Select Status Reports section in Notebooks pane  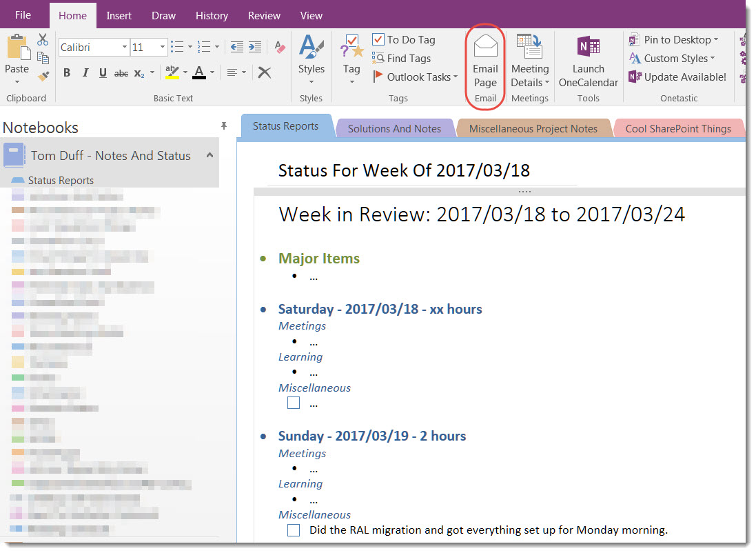pos(61,181)
